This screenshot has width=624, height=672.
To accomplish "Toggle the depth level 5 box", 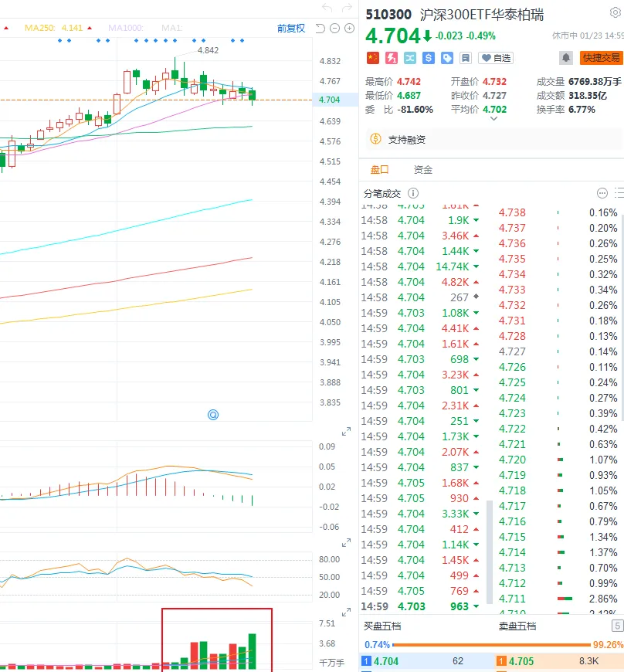I will [x=618, y=626].
